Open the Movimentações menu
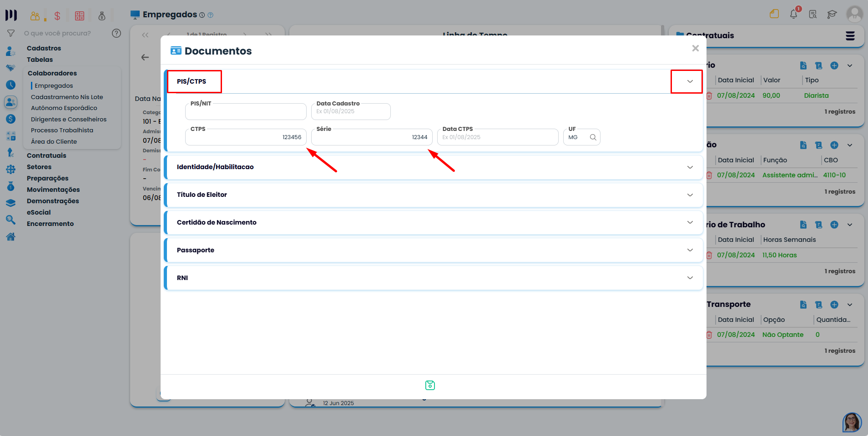 [x=53, y=190]
